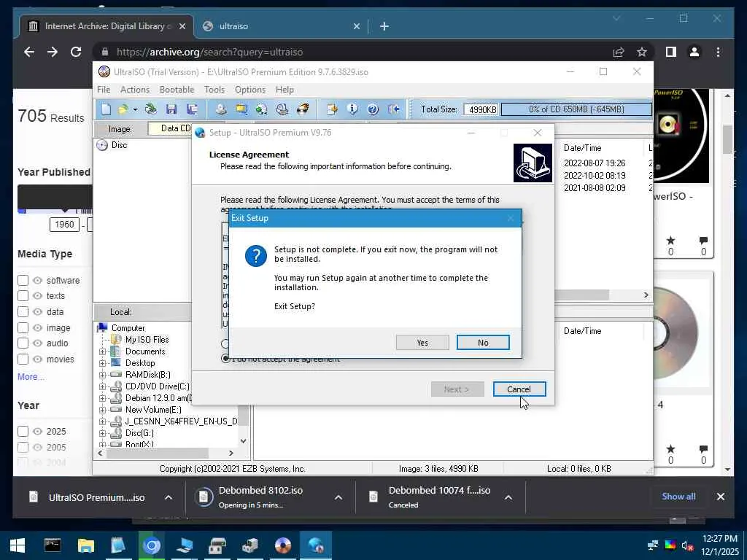
Task: Click the CD 650MB capacity bar
Action: tap(576, 109)
